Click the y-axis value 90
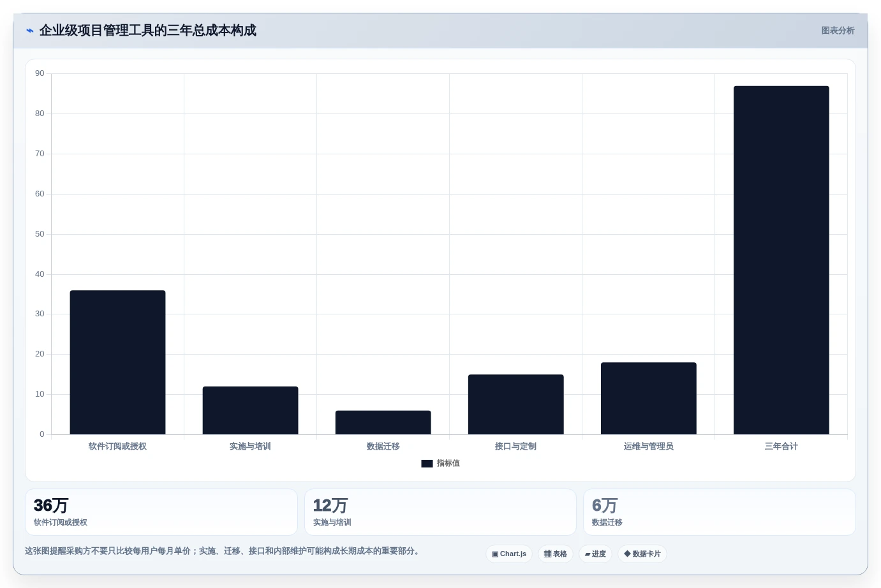 tap(40, 73)
